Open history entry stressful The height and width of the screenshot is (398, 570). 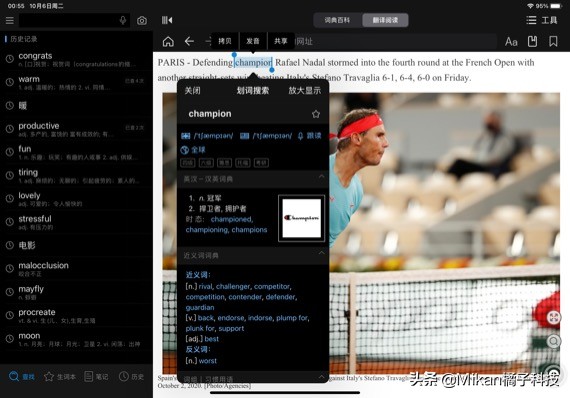tap(76, 222)
